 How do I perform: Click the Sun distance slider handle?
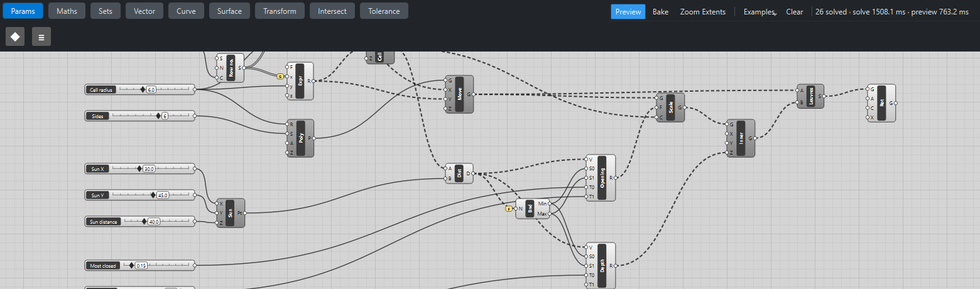click(144, 221)
